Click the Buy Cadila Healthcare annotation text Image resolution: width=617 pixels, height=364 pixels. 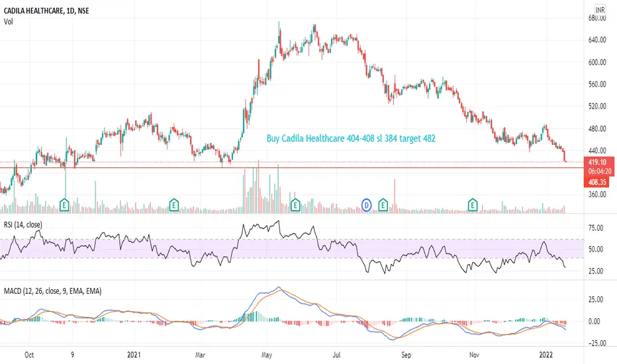[351, 138]
